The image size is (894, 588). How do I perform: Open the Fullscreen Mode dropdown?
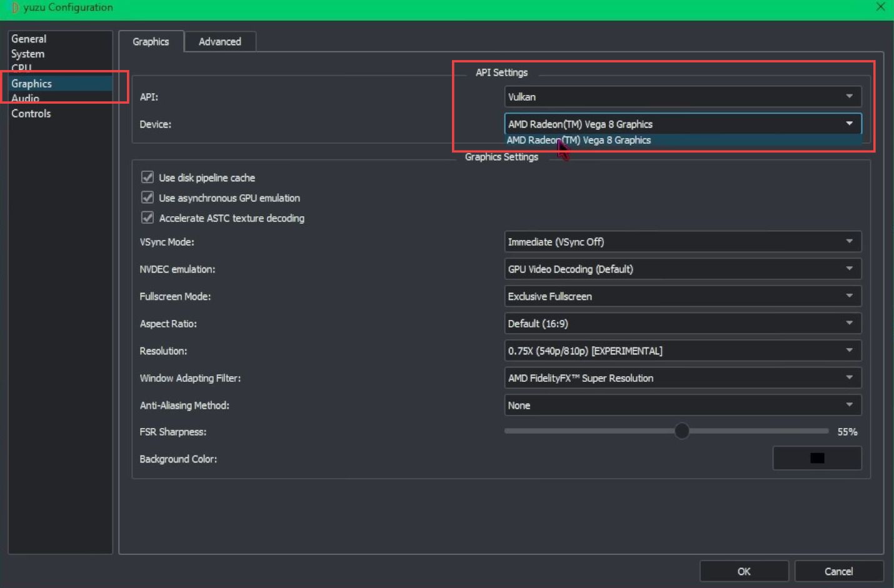pos(683,296)
